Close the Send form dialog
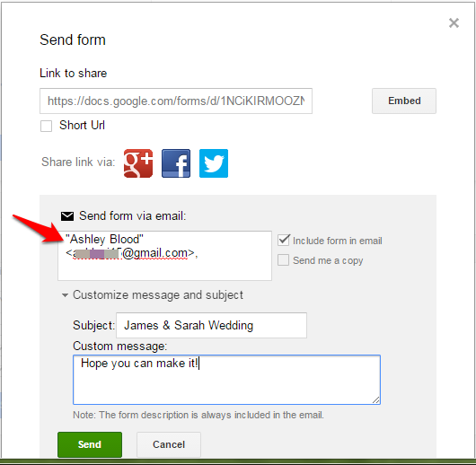 454,22
